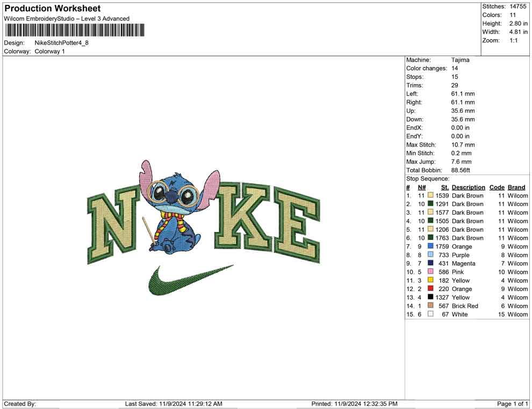Click the Code column header
The height and width of the screenshot is (409, 532).
point(497,187)
